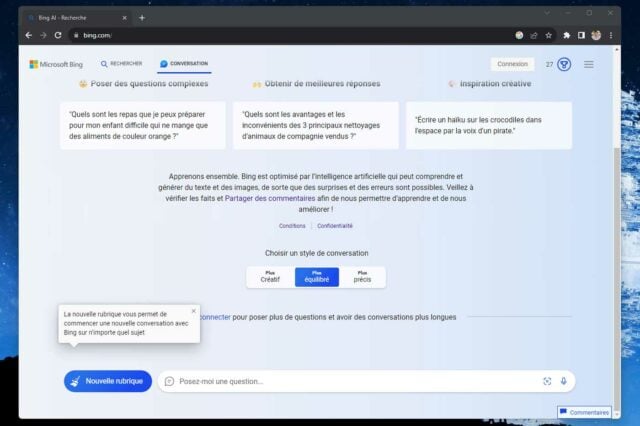
Task: Open the rewards trophy icon
Action: [x=564, y=64]
